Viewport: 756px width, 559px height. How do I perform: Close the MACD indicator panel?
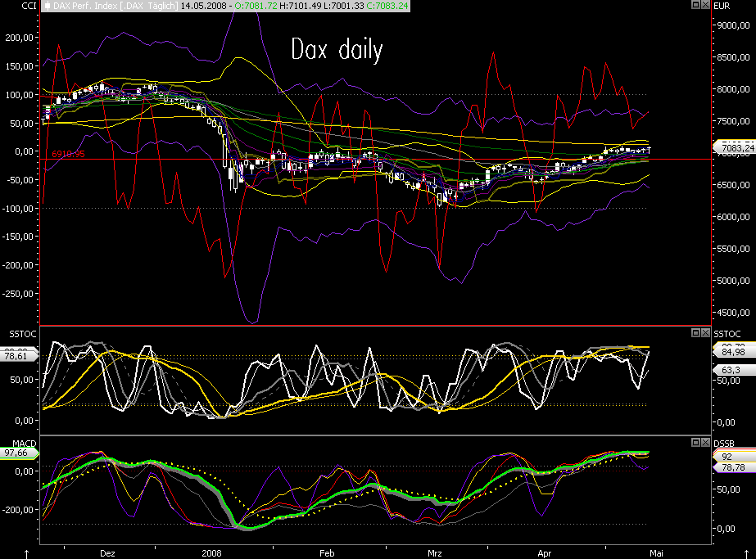pyautogui.click(x=705, y=442)
